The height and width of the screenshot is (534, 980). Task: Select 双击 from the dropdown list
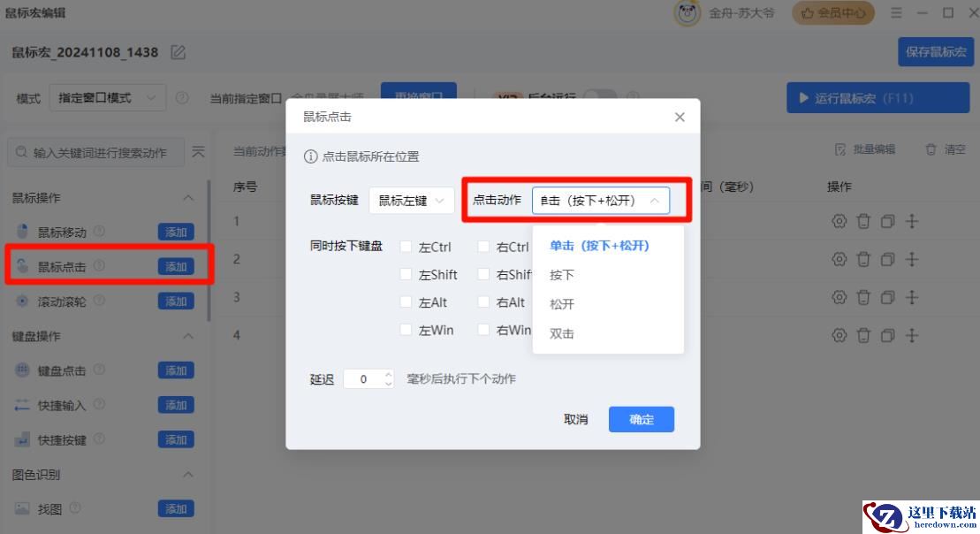562,333
